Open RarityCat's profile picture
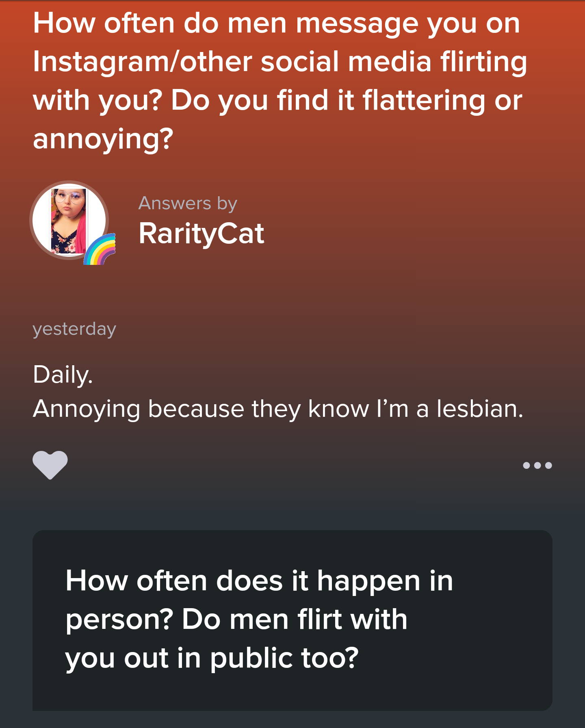This screenshot has height=728, width=585. [69, 220]
